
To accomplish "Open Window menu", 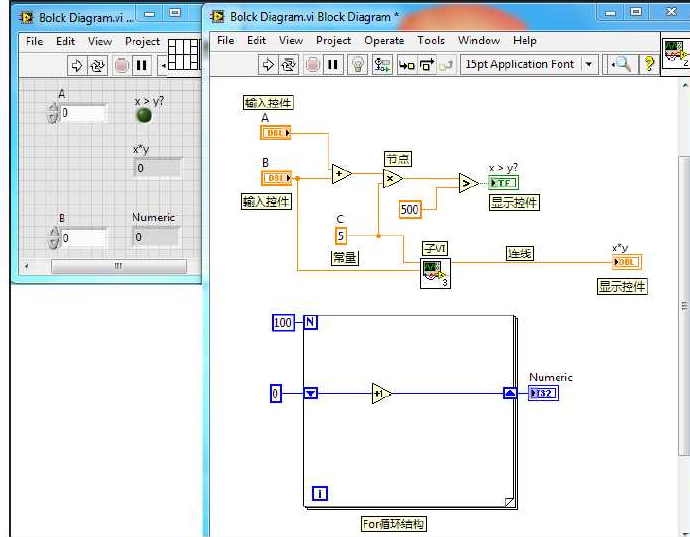I will coord(479,40).
